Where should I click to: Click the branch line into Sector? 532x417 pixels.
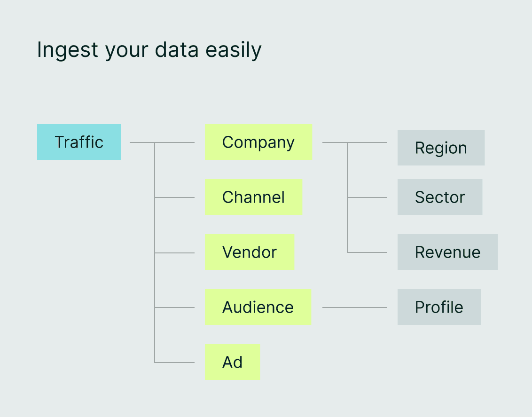tap(368, 197)
